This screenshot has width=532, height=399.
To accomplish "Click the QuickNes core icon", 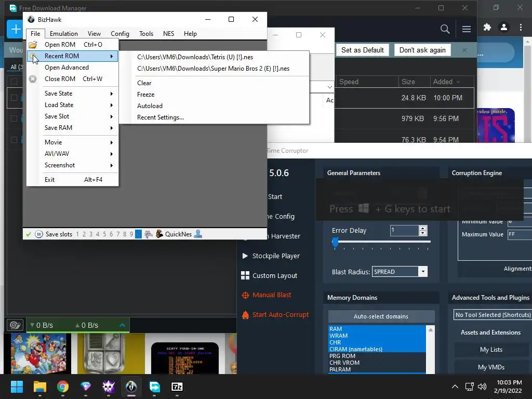I will pos(159,234).
